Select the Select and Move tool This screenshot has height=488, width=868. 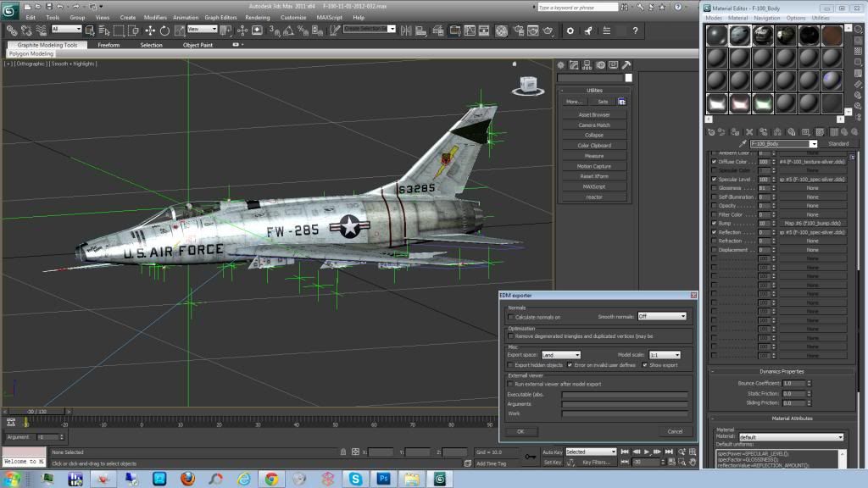(x=150, y=30)
